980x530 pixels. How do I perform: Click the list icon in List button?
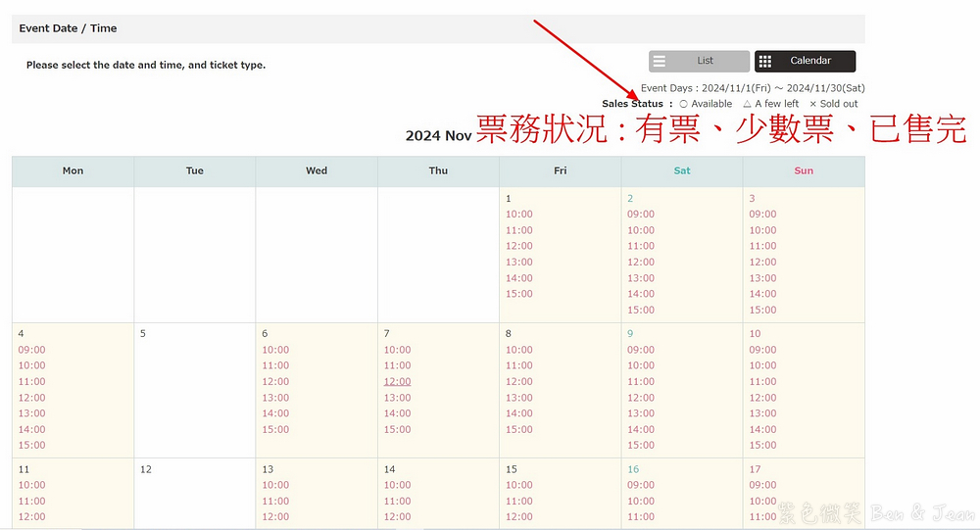pos(660,61)
